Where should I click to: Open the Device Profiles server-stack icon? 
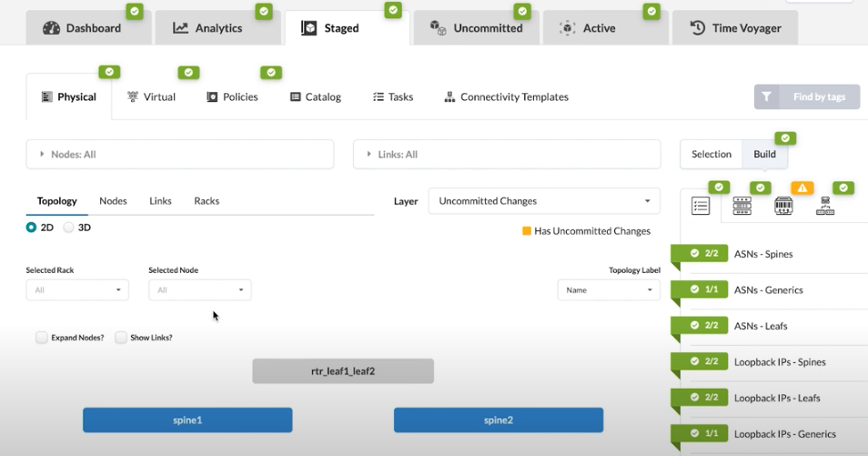(x=742, y=206)
